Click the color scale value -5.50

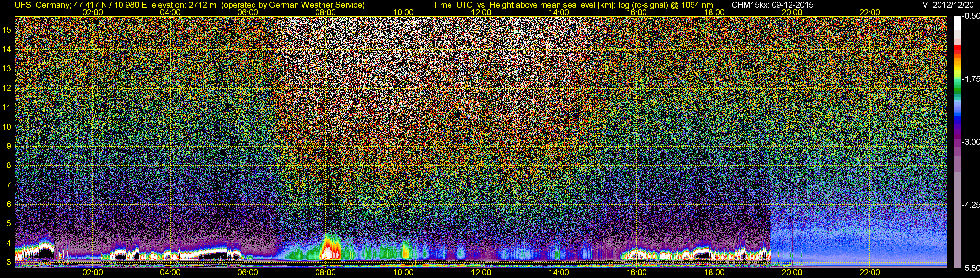[x=971, y=267]
